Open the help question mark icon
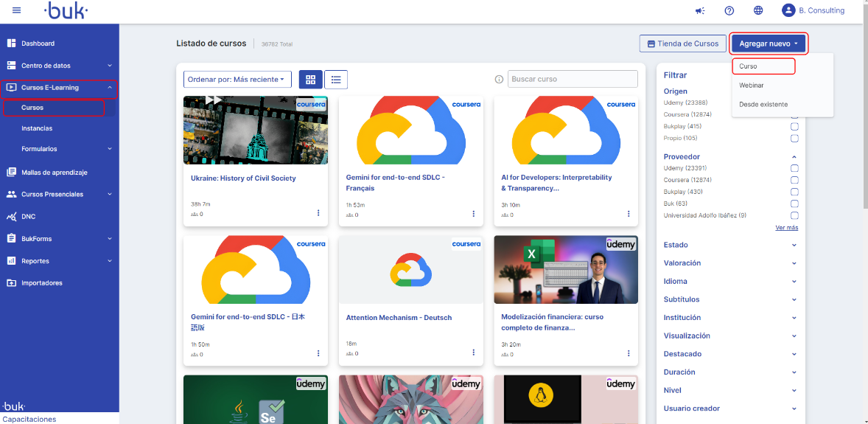The height and width of the screenshot is (424, 868). tap(729, 10)
